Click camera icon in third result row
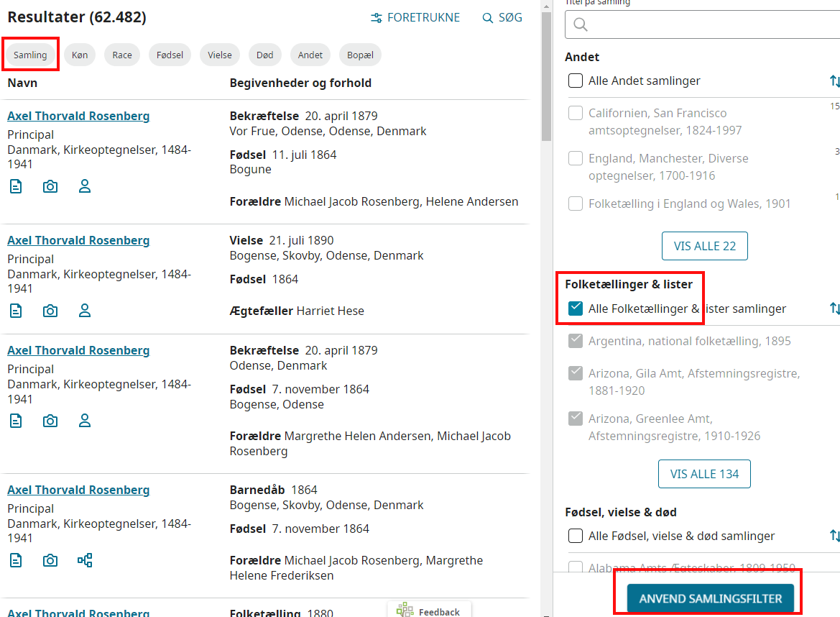 point(50,421)
